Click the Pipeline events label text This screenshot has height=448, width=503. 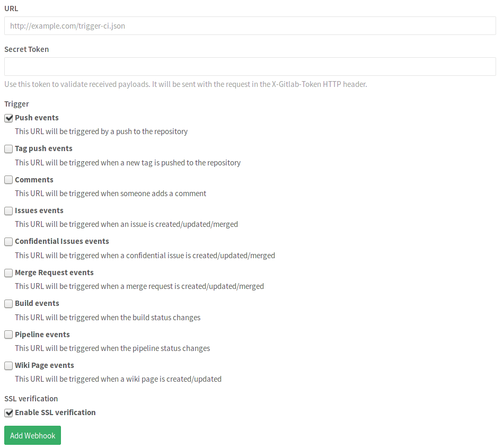click(42, 335)
